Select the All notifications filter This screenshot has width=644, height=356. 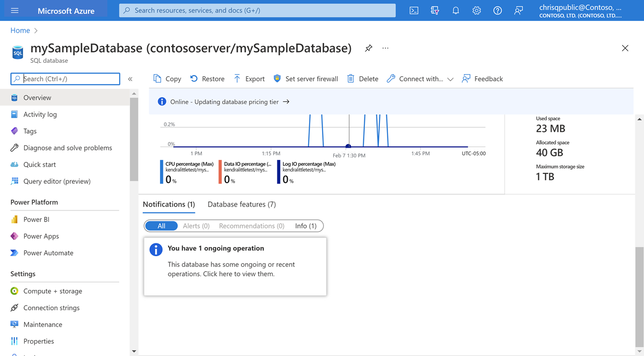click(x=161, y=226)
